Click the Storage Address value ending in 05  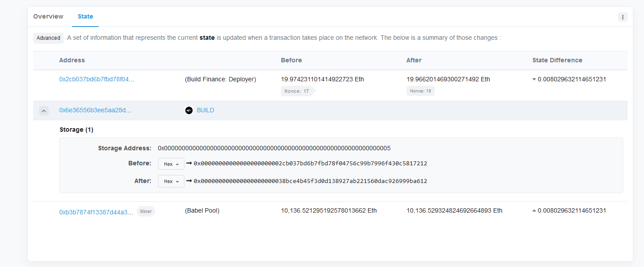274,148
